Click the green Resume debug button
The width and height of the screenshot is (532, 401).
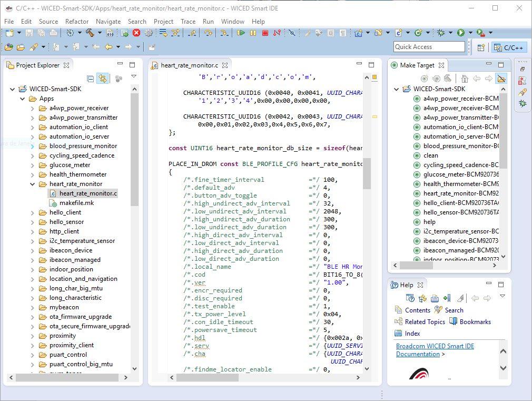[241, 33]
